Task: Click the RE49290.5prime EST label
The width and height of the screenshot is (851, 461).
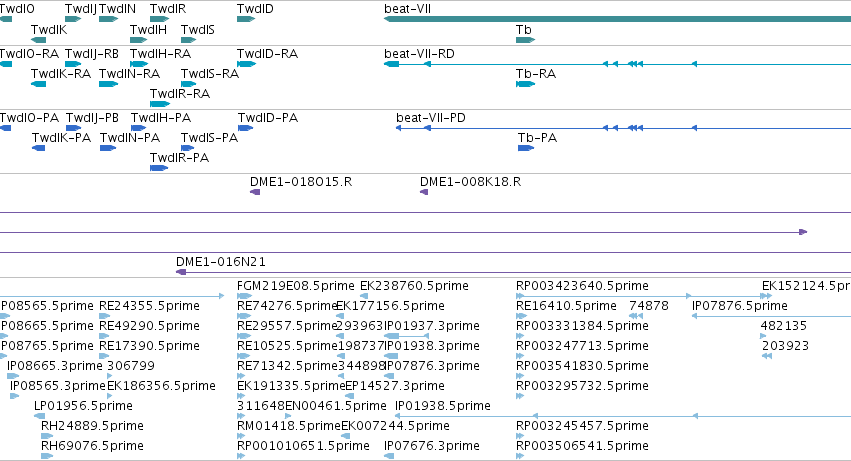Action: pos(149,326)
